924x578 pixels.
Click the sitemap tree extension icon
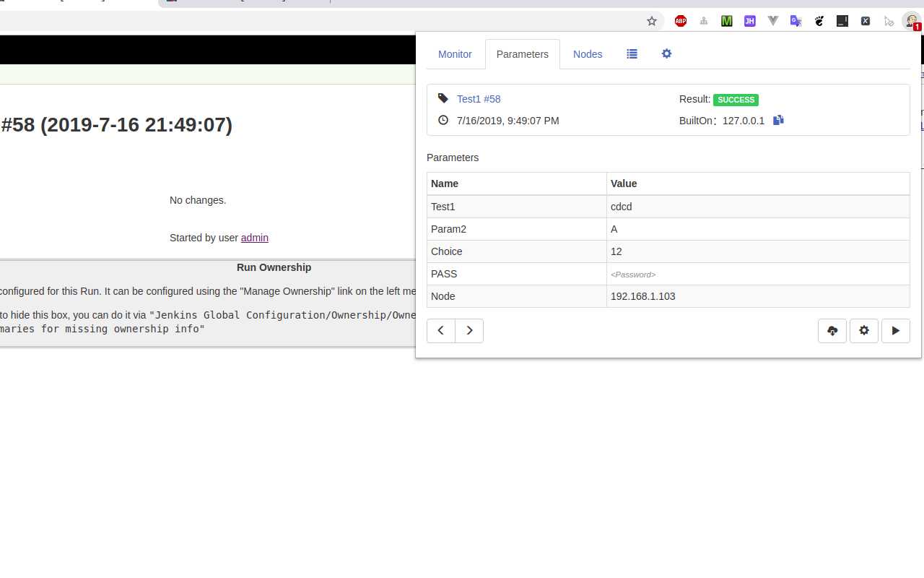704,21
